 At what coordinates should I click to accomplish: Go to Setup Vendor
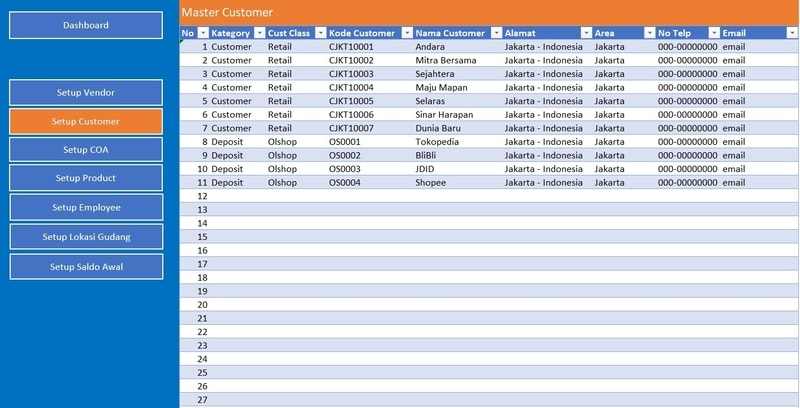pyautogui.click(x=85, y=93)
